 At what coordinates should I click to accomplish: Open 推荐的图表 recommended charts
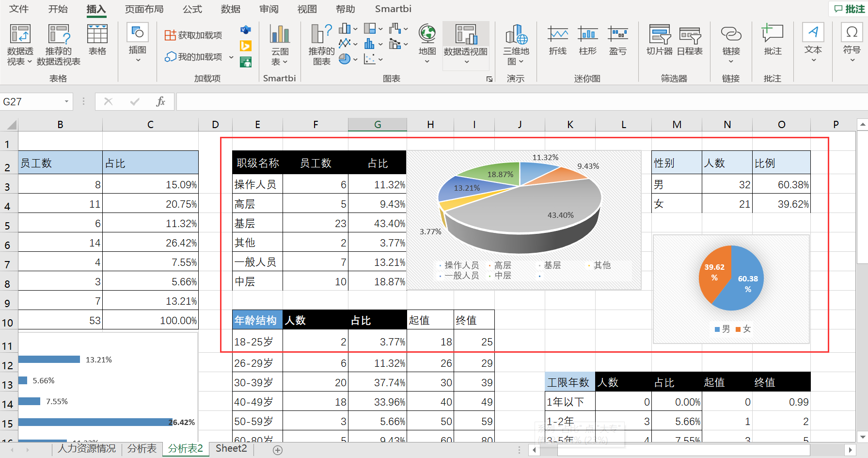pos(321,45)
